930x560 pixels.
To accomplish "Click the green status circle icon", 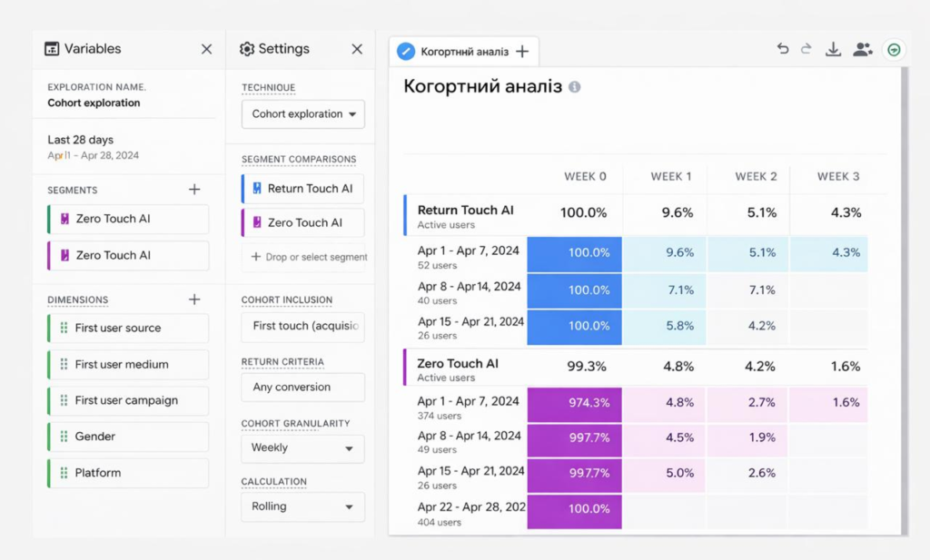I will [x=894, y=50].
